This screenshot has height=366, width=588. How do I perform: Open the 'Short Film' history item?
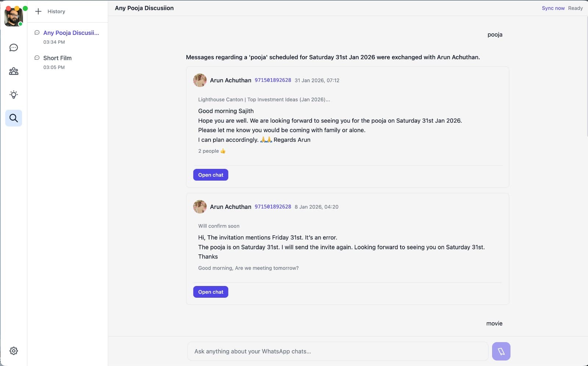[57, 58]
